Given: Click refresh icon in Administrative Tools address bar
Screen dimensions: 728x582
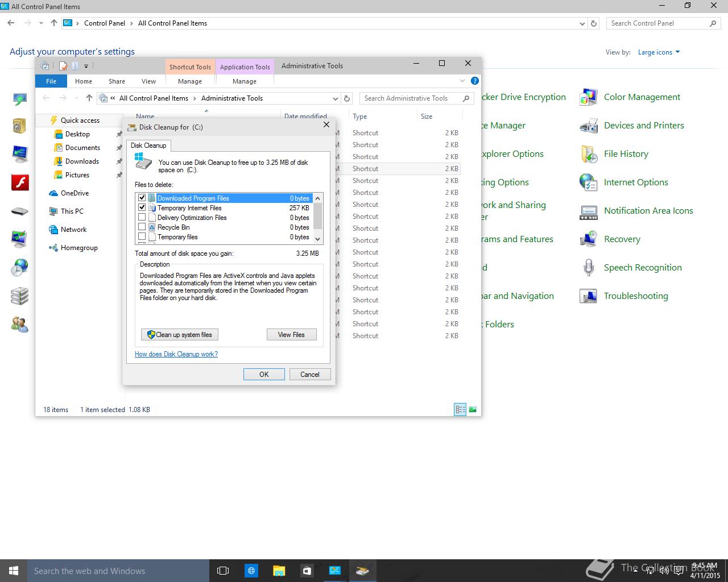Looking at the screenshot, I should click(x=348, y=98).
